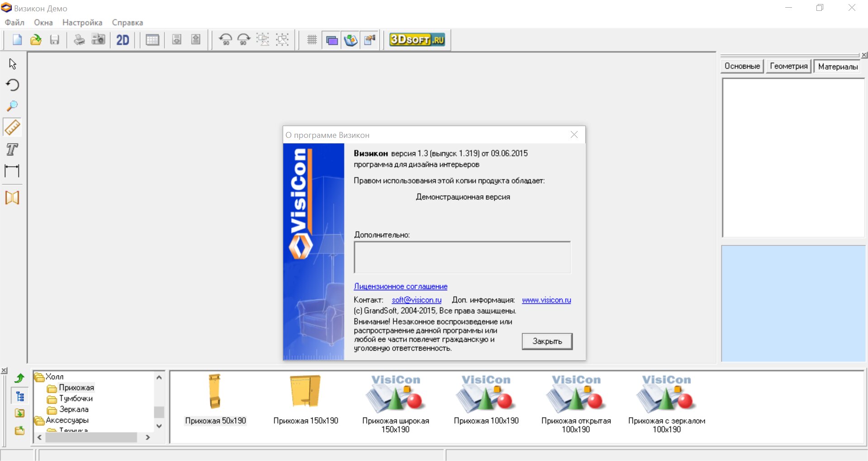Select the Холл folder in the tree

click(54, 377)
